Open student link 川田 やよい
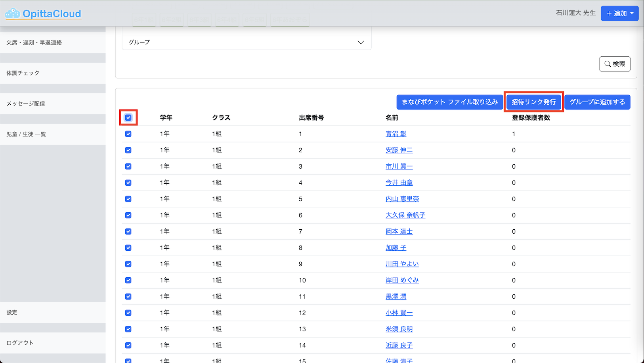 point(402,264)
